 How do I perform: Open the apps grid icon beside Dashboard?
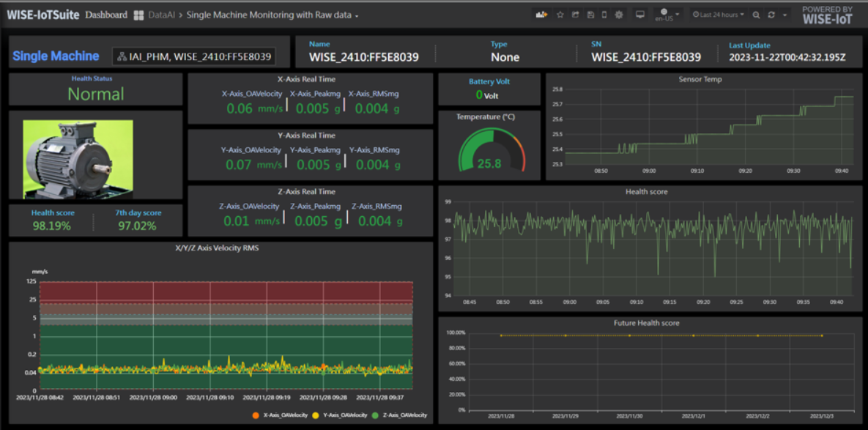pyautogui.click(x=138, y=14)
